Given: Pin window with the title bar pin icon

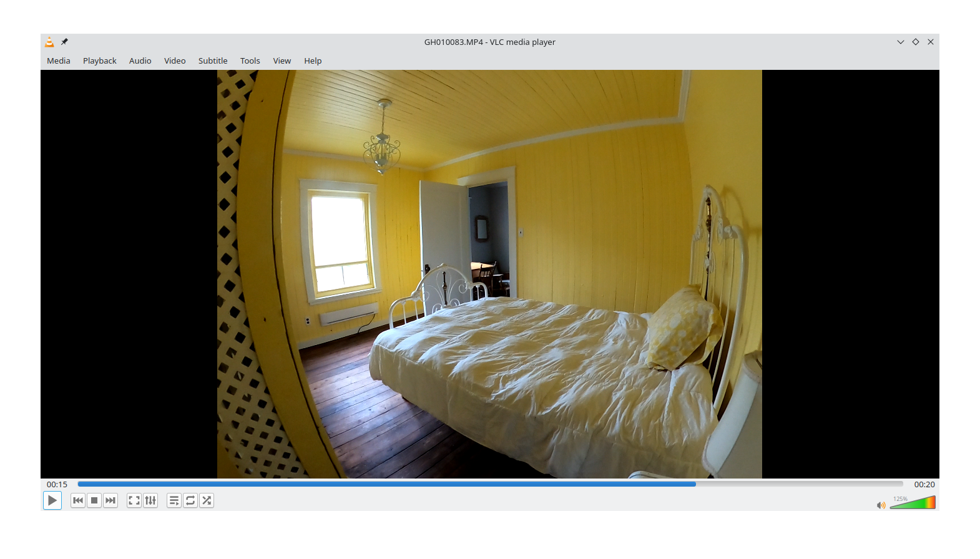Looking at the screenshot, I should [x=64, y=42].
